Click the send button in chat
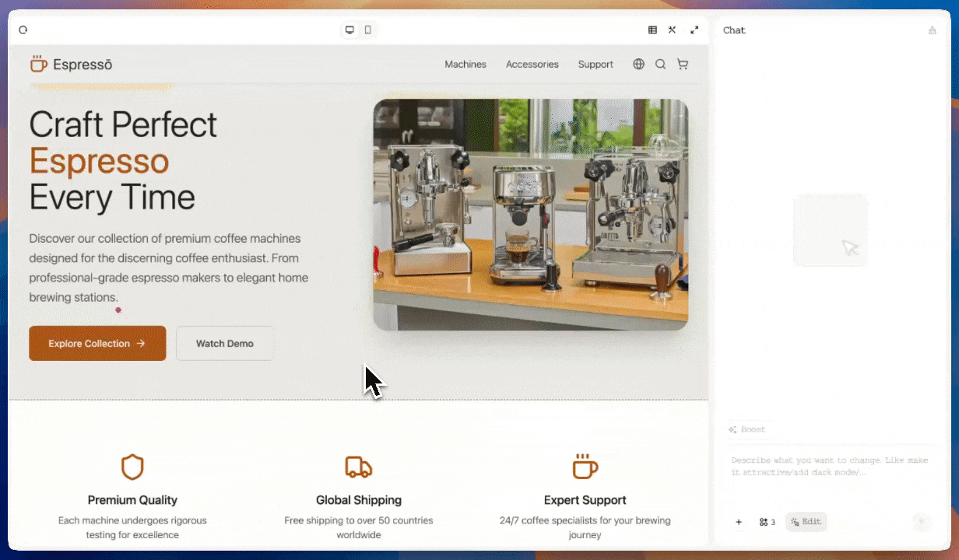The height and width of the screenshot is (560, 959). 922,522
